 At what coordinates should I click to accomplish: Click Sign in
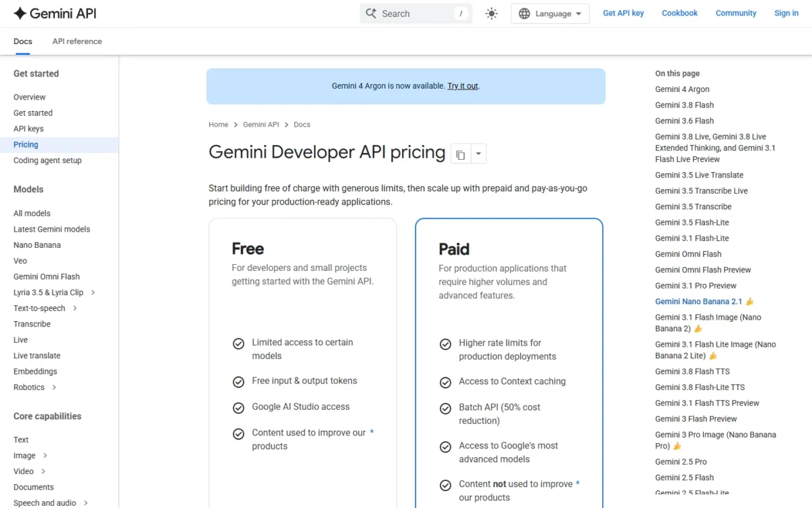pyautogui.click(x=786, y=13)
